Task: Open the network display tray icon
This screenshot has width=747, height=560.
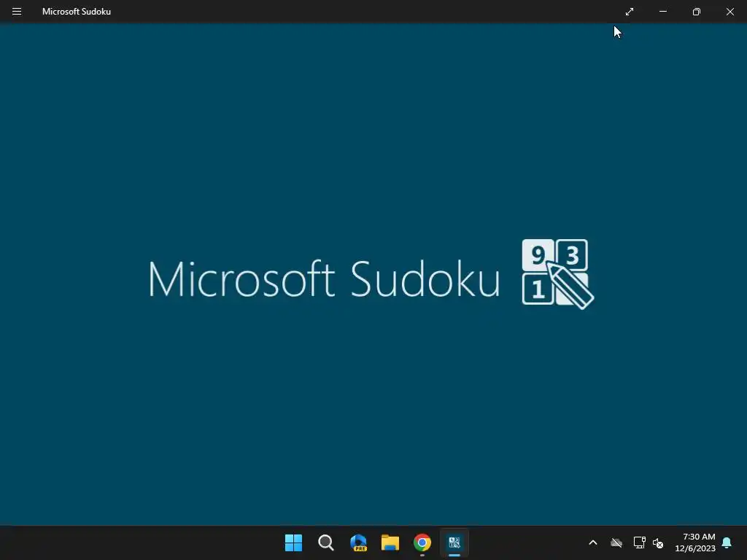Action: coord(639,542)
